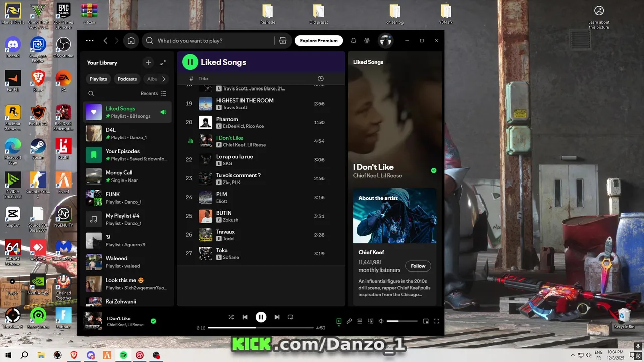
Task: Open FUNK playlist in library
Action: coord(127,198)
